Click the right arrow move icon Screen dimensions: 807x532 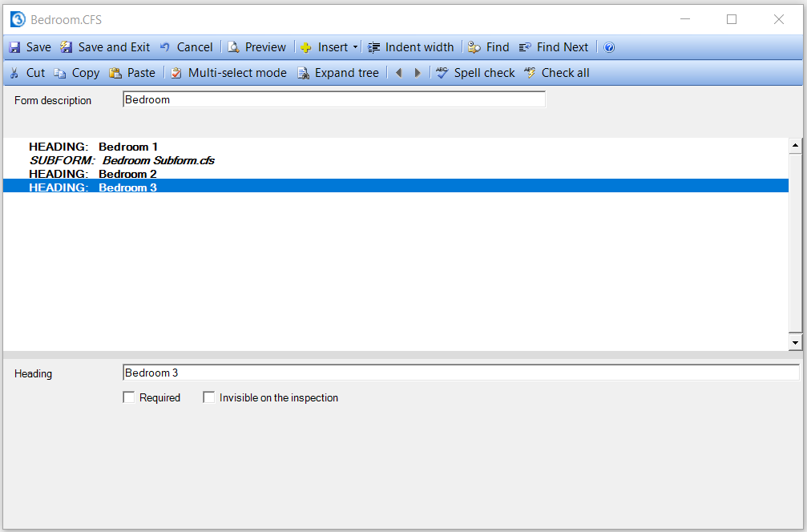(x=418, y=73)
